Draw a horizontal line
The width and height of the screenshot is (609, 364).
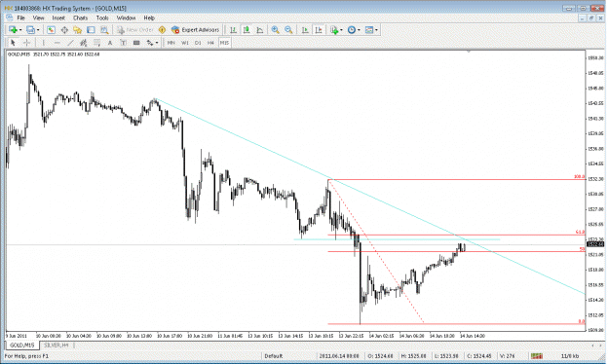pyautogui.click(x=57, y=43)
